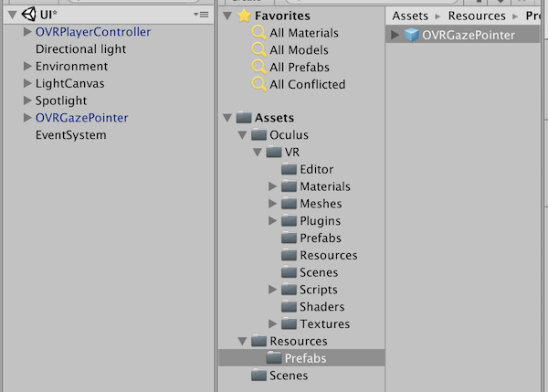Screen dimensions: 548x392
Task: Click the Favorites star icon
Action: click(244, 16)
